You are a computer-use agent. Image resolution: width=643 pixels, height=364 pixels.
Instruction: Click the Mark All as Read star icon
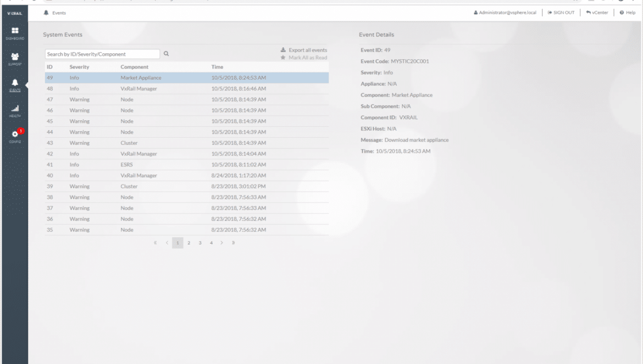pyautogui.click(x=283, y=58)
